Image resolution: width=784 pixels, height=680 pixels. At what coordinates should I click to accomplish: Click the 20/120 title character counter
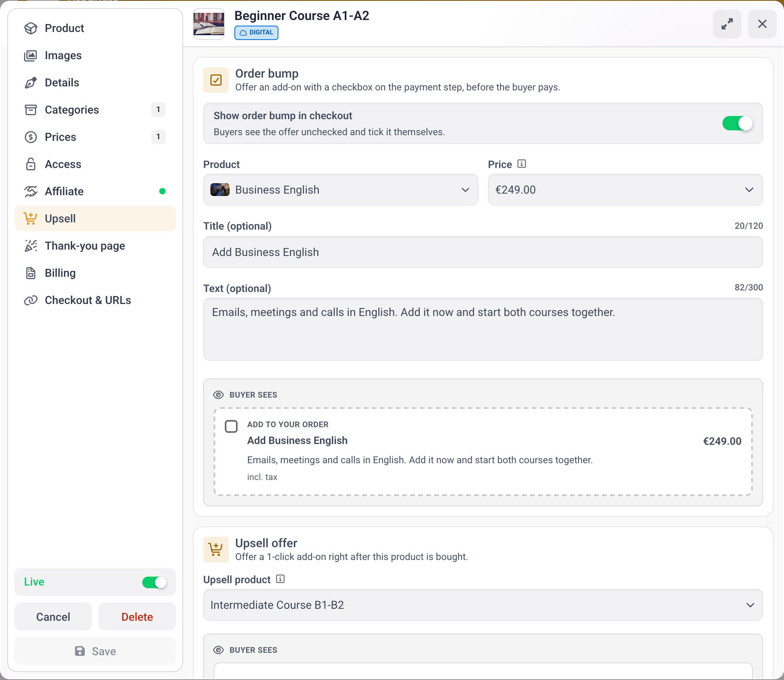pos(749,226)
